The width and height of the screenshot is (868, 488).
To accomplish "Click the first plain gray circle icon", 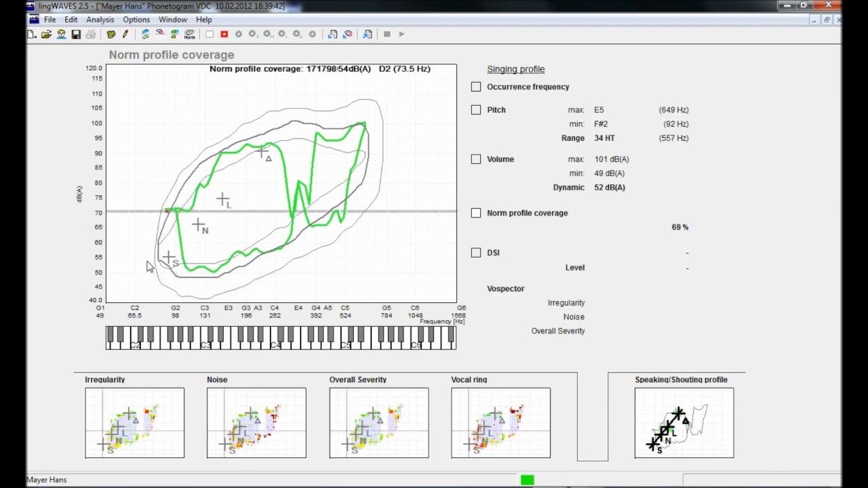I will 239,34.
